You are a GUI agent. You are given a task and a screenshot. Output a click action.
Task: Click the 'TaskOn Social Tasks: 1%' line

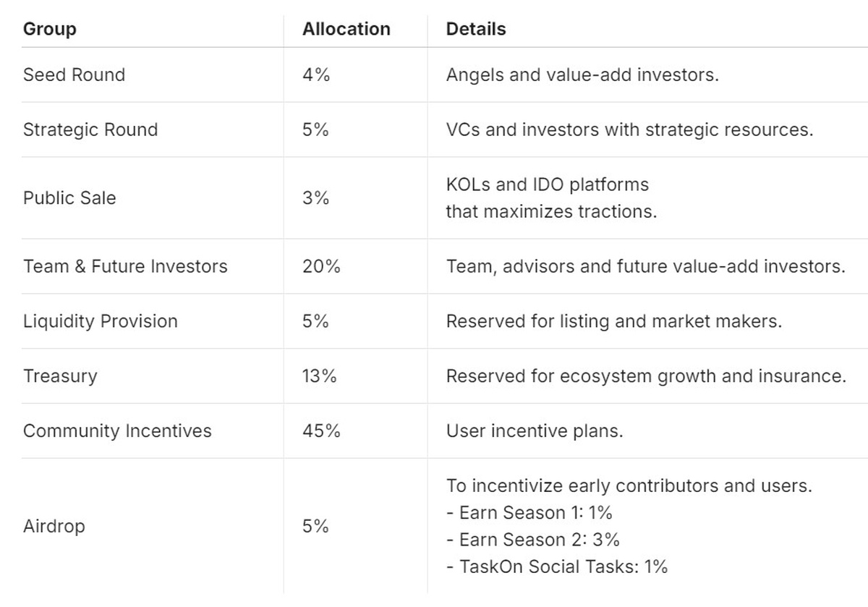(556, 567)
